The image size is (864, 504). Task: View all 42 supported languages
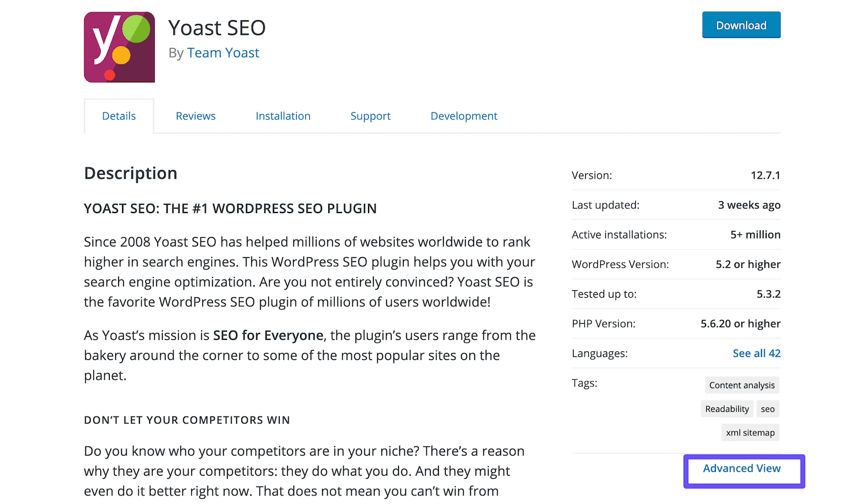click(x=756, y=353)
